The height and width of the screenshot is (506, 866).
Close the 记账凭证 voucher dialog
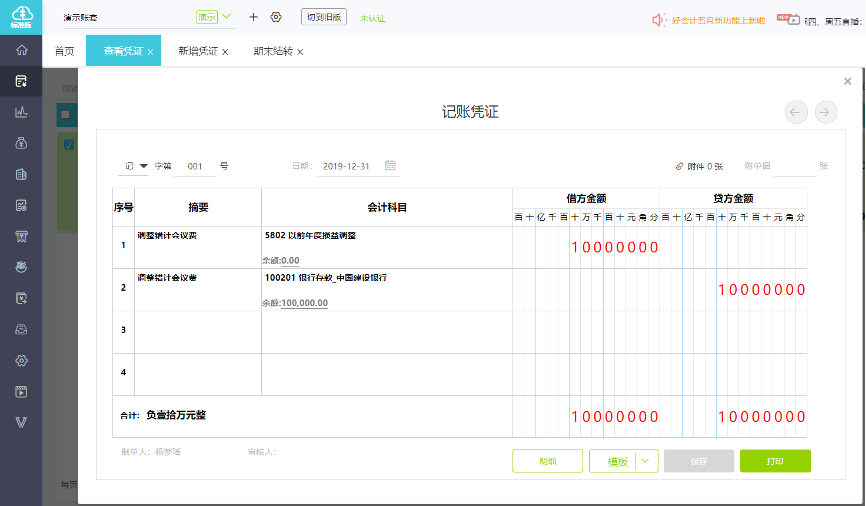click(x=848, y=82)
